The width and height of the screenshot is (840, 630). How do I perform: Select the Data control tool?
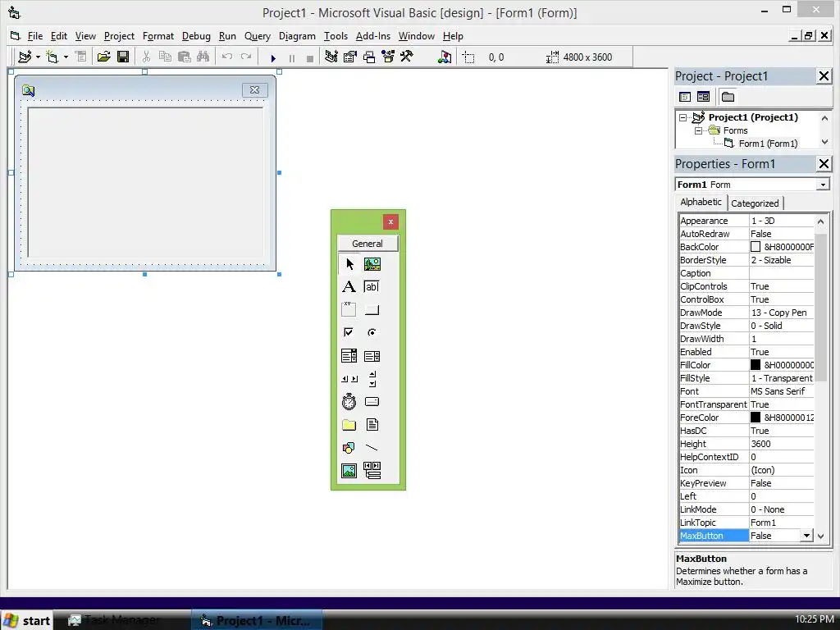pos(372,471)
